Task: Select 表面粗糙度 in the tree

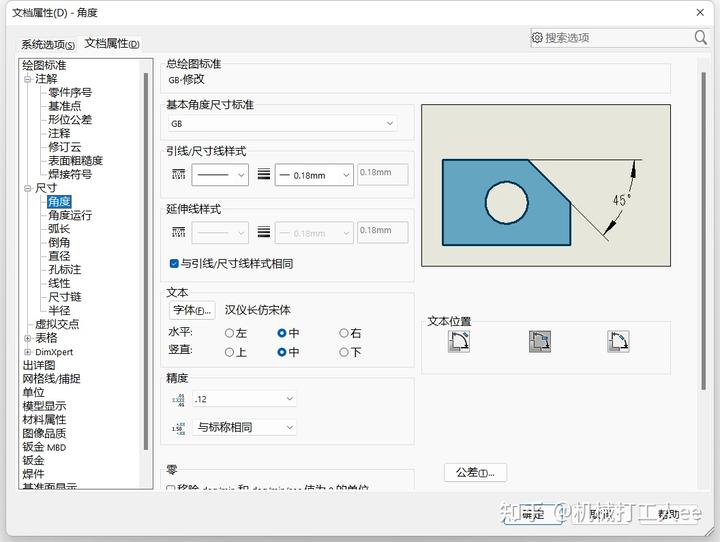Action: [75, 161]
